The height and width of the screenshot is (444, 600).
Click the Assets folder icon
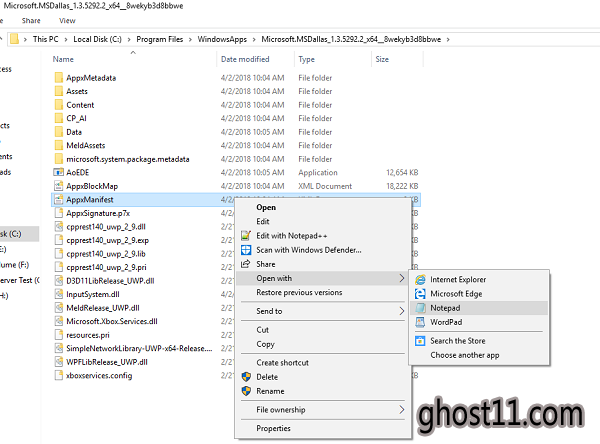[x=59, y=91]
